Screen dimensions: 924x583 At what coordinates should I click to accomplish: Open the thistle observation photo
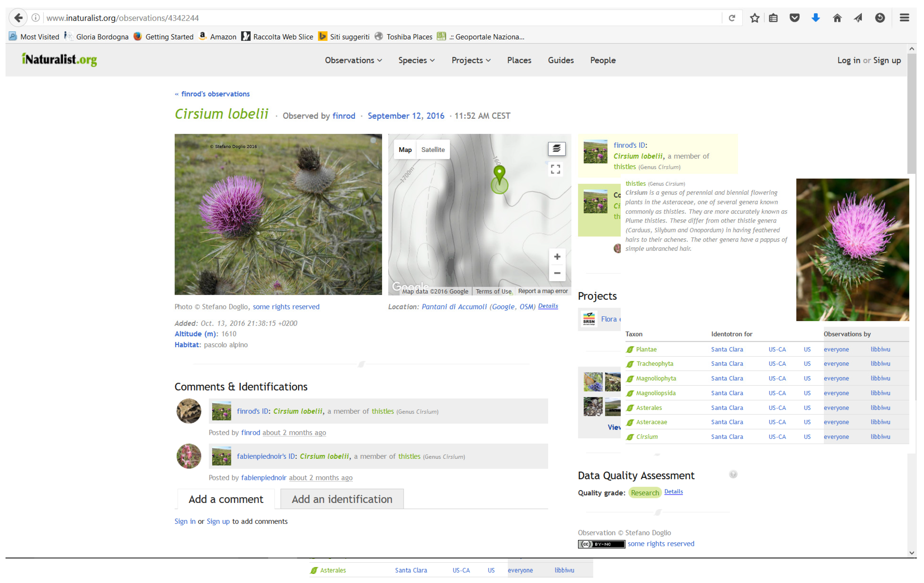[x=278, y=214]
